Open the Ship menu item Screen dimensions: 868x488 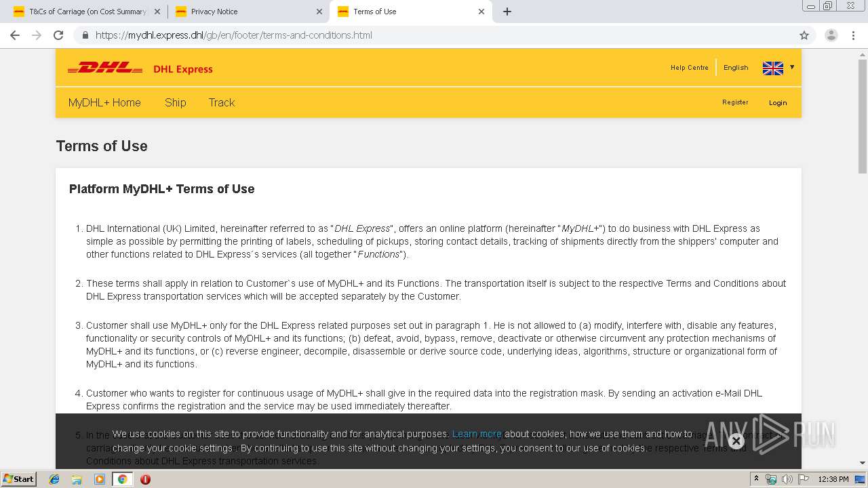(176, 102)
